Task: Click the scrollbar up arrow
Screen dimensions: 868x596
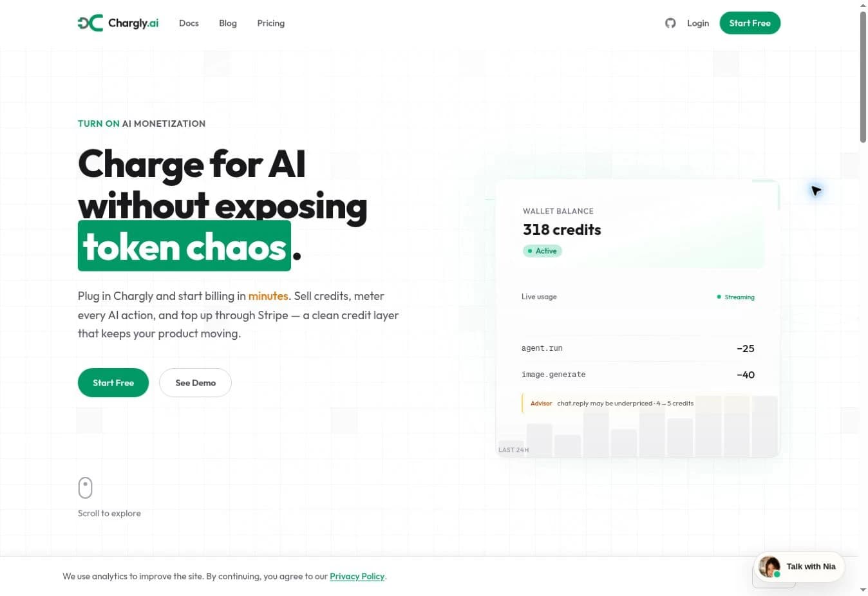Action: pyautogui.click(x=863, y=5)
